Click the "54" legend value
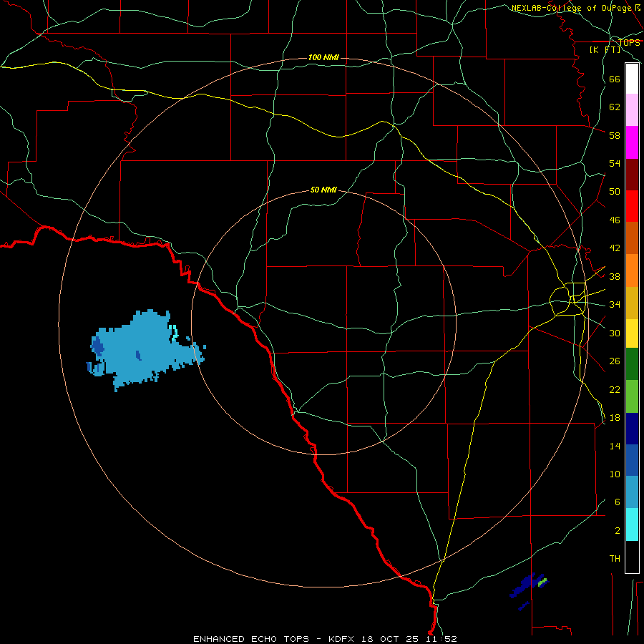This screenshot has height=644, width=644. pos(615,163)
